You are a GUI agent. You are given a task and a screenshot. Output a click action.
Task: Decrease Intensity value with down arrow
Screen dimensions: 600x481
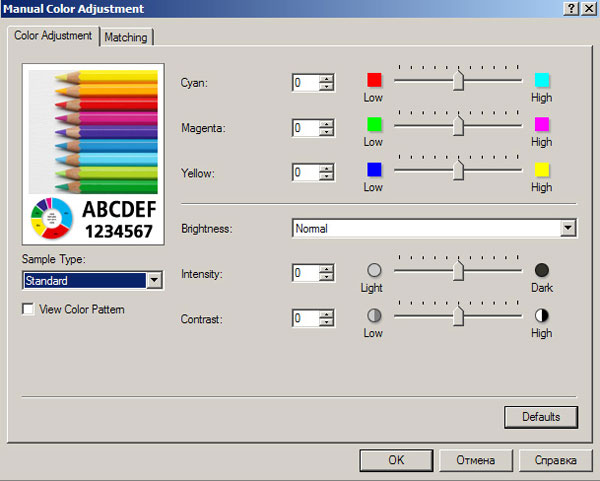pos(326,277)
